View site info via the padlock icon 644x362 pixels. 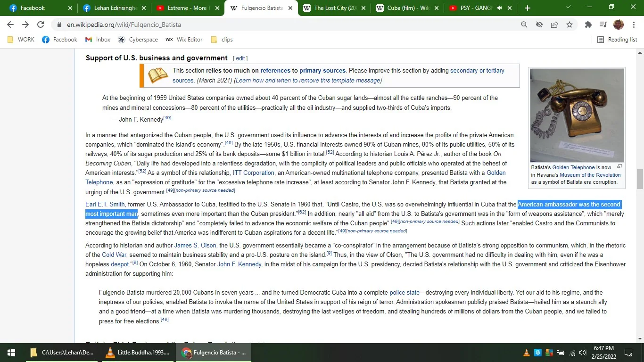point(59,25)
